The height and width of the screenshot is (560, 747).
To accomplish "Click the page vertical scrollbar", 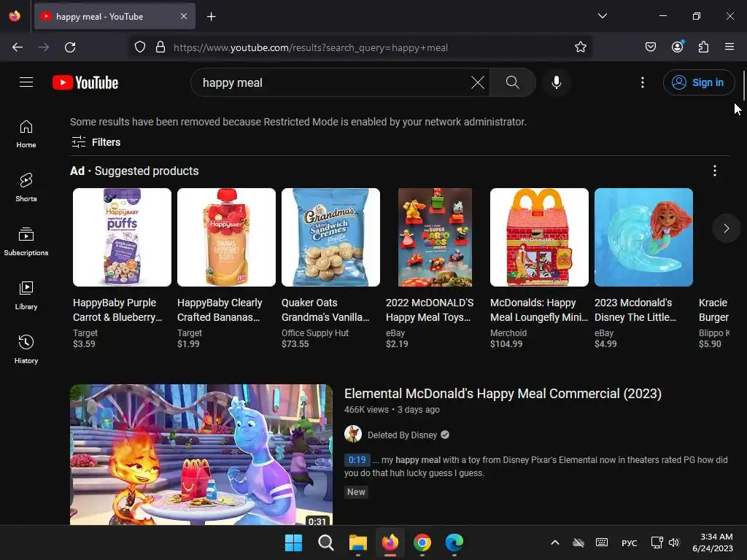I will [x=743, y=86].
